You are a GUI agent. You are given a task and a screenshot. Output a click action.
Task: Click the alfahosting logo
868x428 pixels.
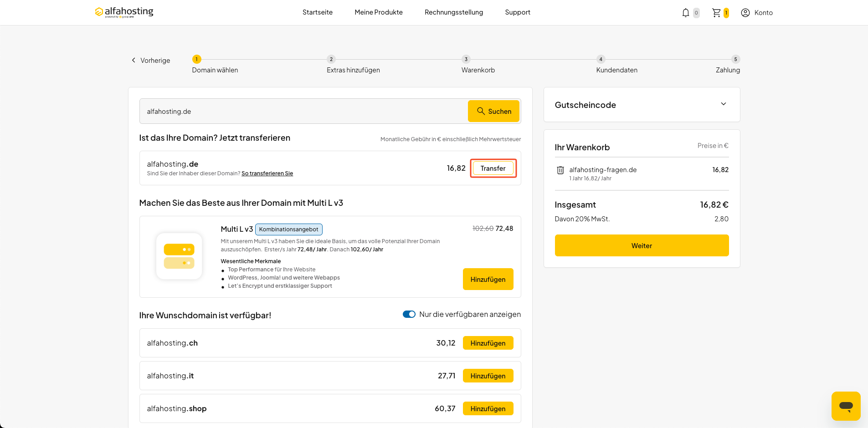point(124,12)
